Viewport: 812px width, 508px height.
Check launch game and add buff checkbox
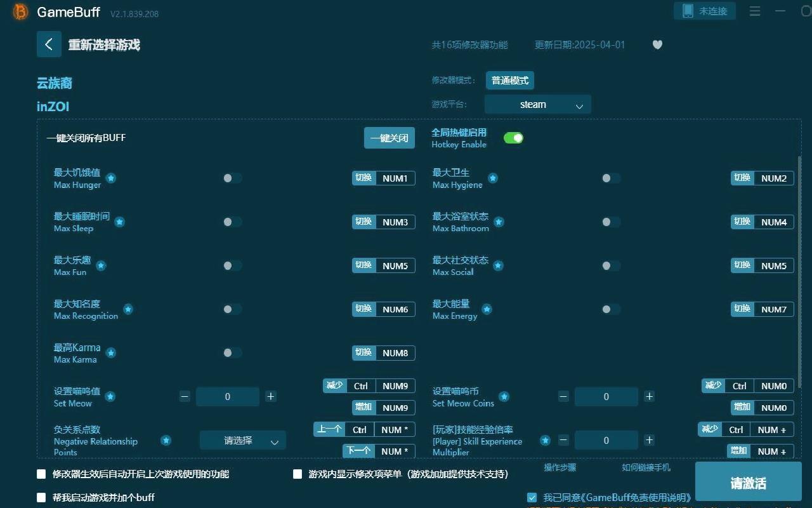[42, 497]
